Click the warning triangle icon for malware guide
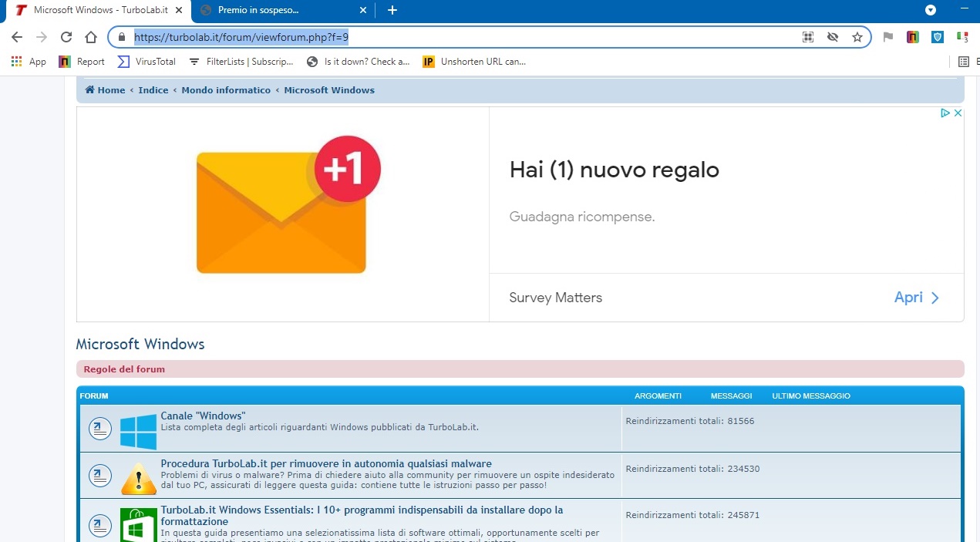This screenshot has height=542, width=980. 138,479
